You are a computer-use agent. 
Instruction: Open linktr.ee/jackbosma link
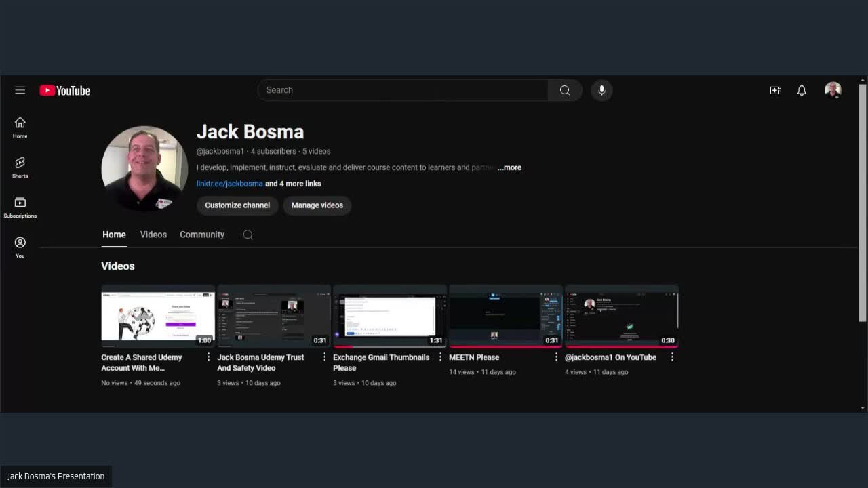(x=229, y=184)
